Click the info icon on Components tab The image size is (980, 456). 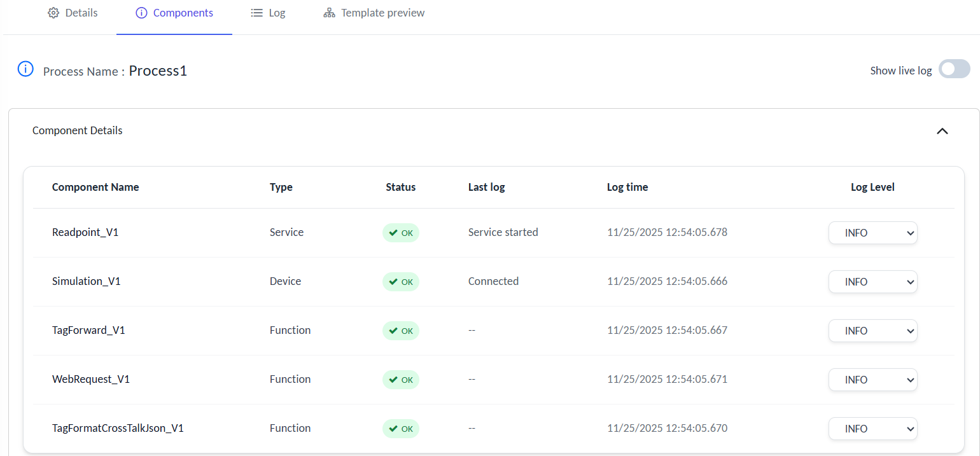point(141,13)
